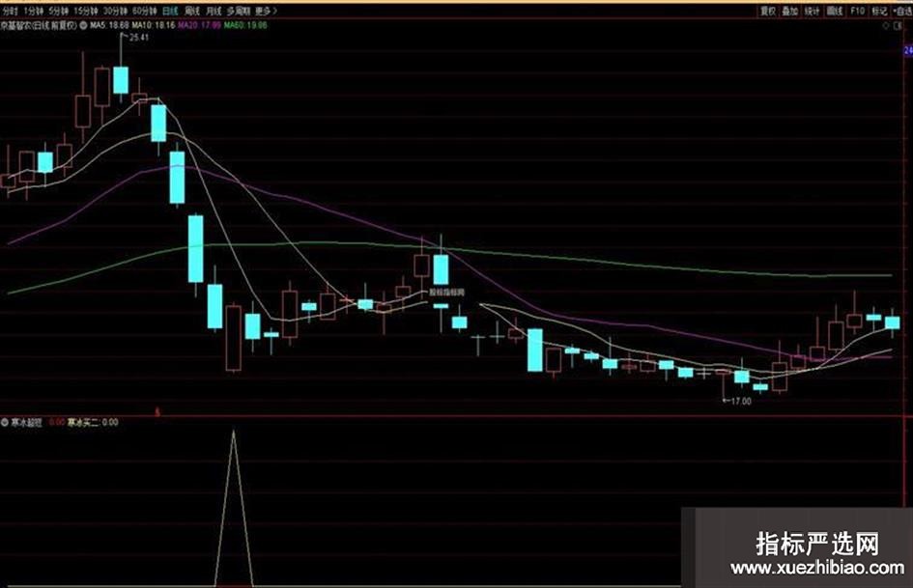Image resolution: width=913 pixels, height=588 pixels.
Task: Click the red marker on the time axis
Action: (157, 411)
